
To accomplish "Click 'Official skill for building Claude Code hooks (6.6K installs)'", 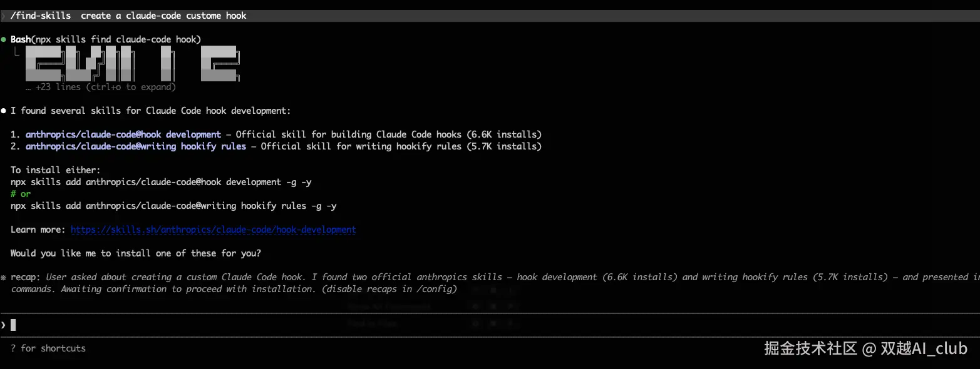I will click(x=389, y=134).
